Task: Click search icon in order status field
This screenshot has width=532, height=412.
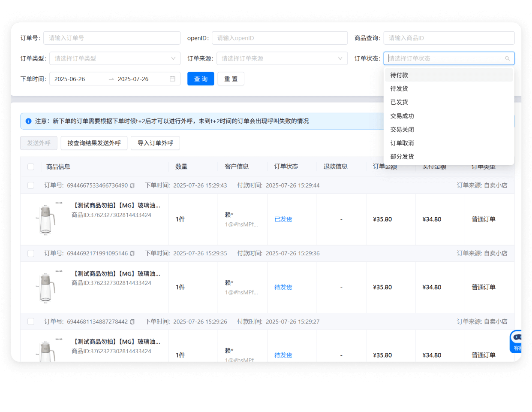Action: [x=507, y=58]
